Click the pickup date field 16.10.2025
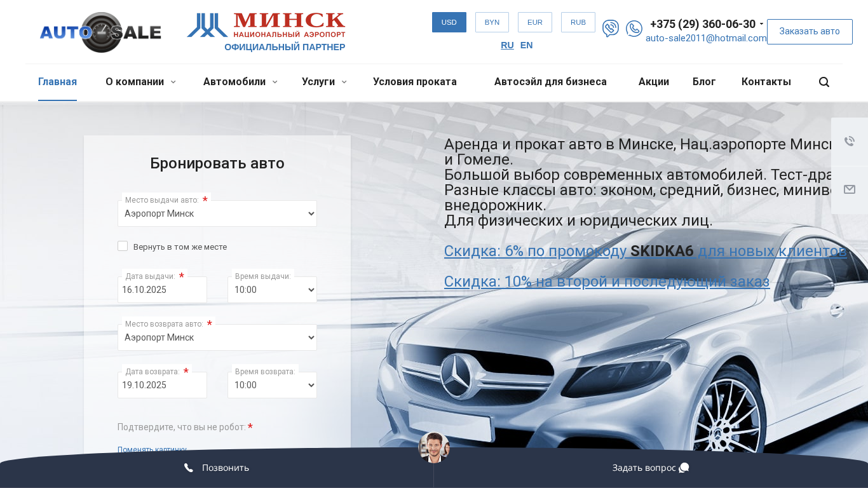Image resolution: width=868 pixels, height=488 pixels. coord(162,290)
